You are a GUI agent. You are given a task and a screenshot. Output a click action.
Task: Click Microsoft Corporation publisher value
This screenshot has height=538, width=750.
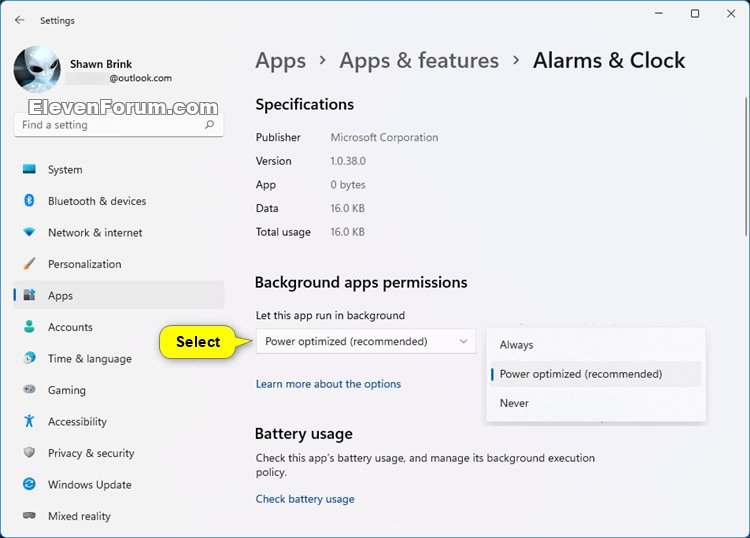(x=384, y=138)
